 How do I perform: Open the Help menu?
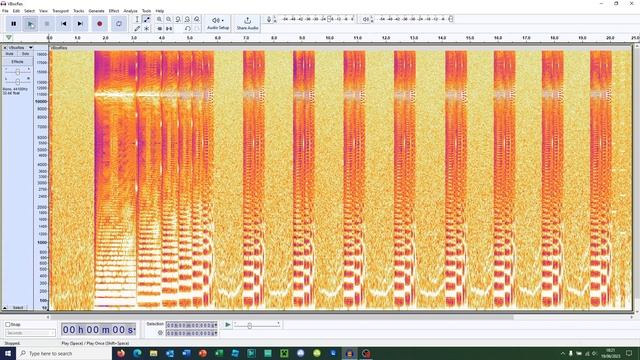pyautogui.click(x=160, y=11)
